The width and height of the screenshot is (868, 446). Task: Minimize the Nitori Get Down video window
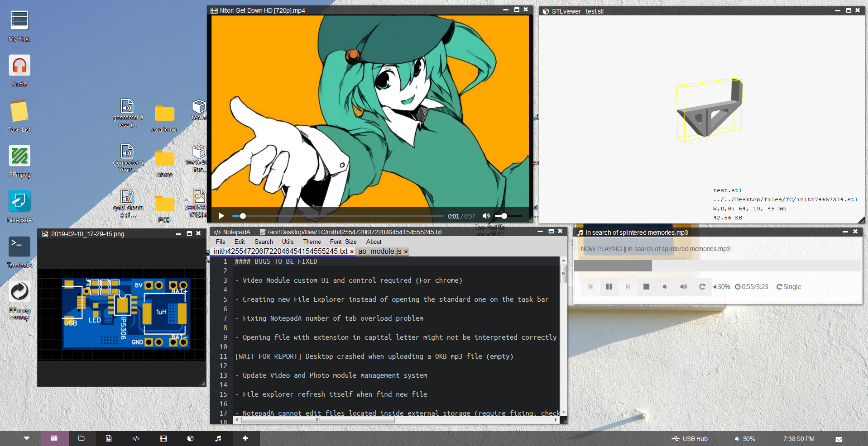pyautogui.click(x=506, y=9)
